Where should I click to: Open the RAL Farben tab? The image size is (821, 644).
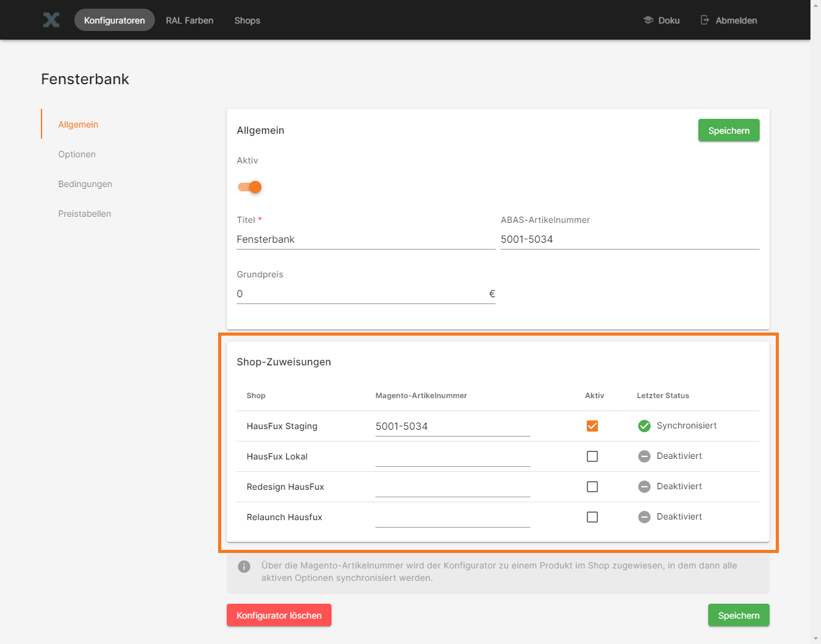[x=190, y=20]
